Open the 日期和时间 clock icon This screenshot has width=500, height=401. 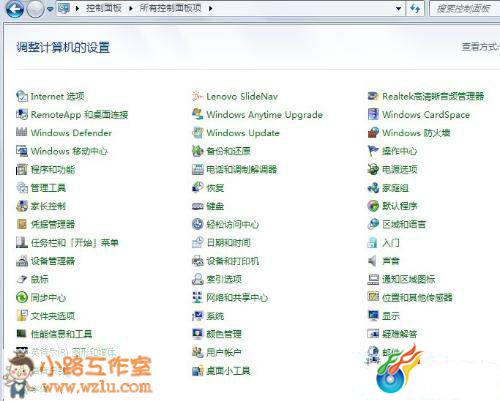click(197, 242)
